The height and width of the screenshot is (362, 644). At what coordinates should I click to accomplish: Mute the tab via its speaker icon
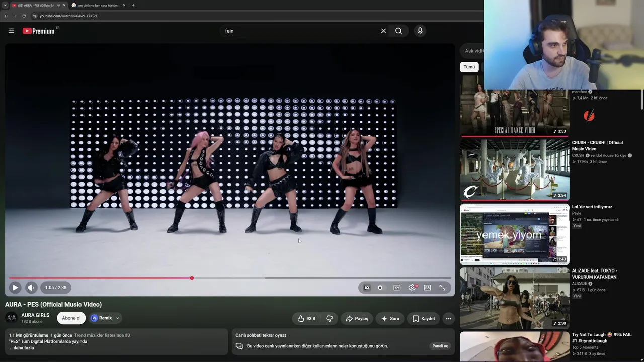(58, 5)
